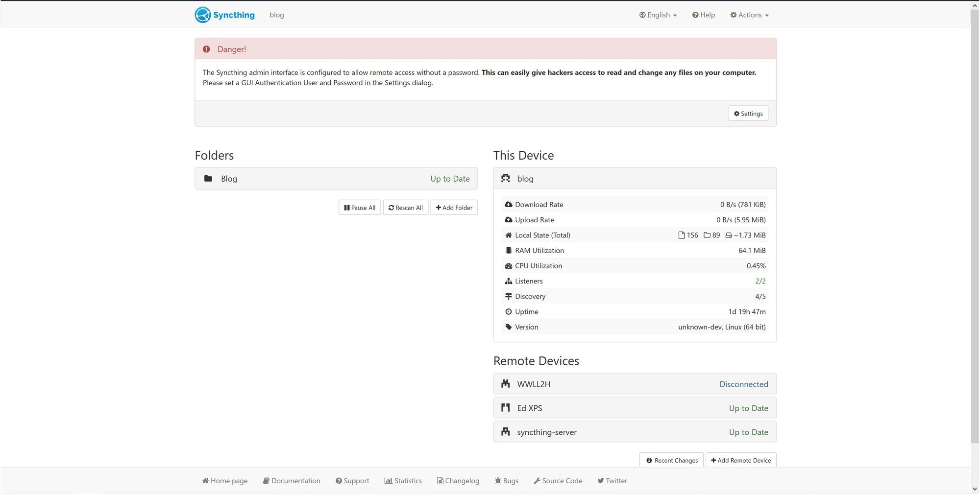Click the scrollbar up arrow
980x494 pixels.
pos(975,5)
